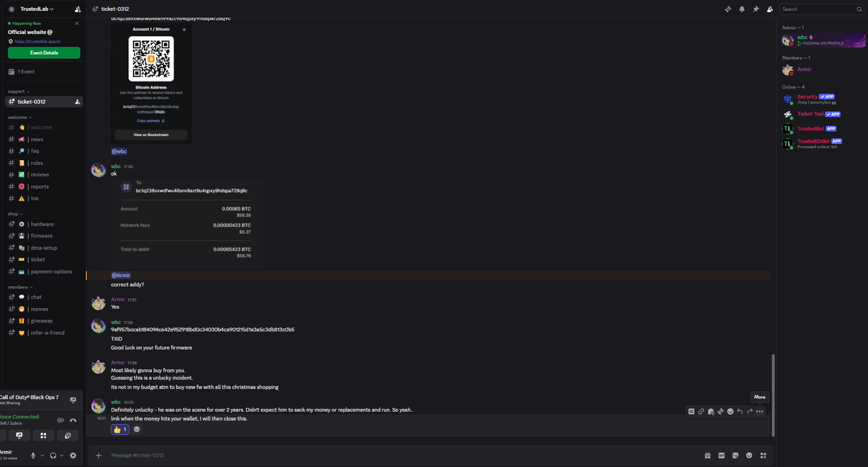
Task: Open the More three-dots message menu
Action: (x=759, y=411)
